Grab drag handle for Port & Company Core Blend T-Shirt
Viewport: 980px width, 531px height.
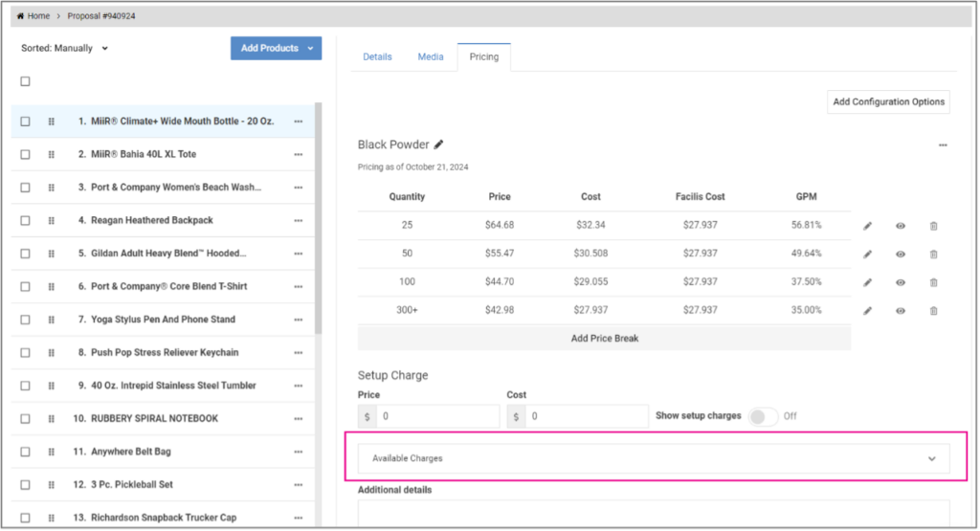tap(52, 287)
